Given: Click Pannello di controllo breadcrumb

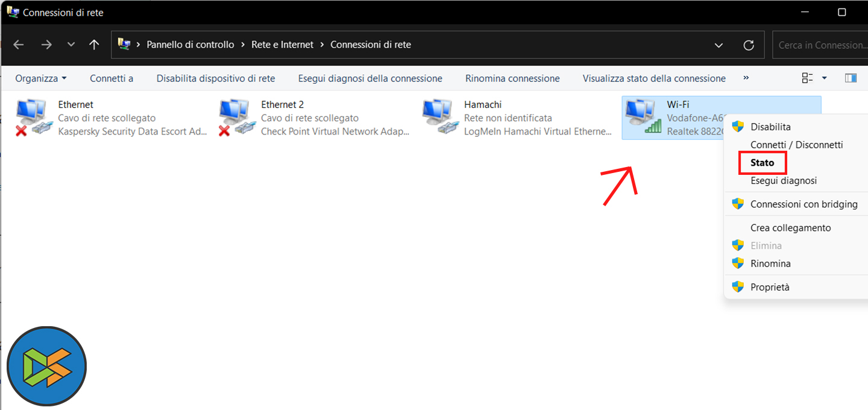Looking at the screenshot, I should click(x=190, y=45).
